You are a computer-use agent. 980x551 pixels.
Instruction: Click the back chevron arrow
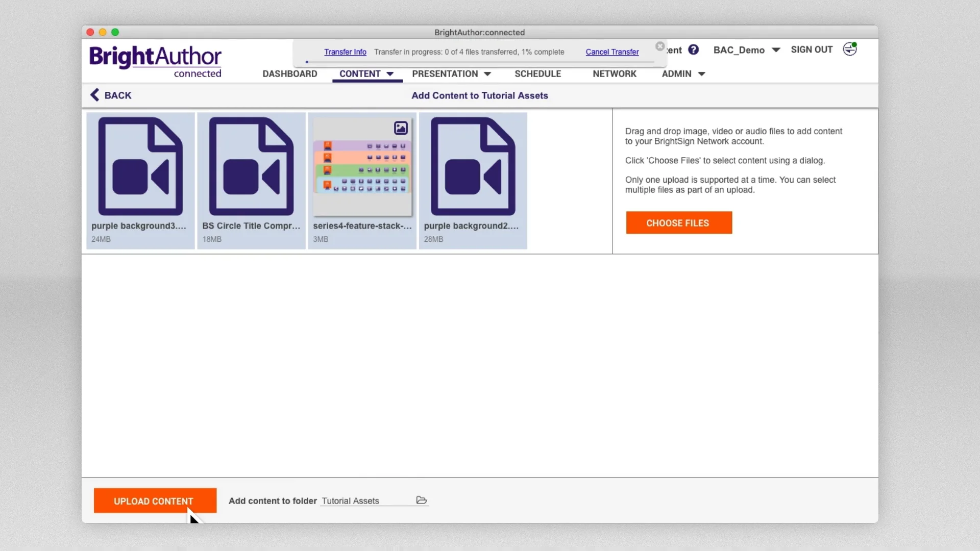pos(94,95)
